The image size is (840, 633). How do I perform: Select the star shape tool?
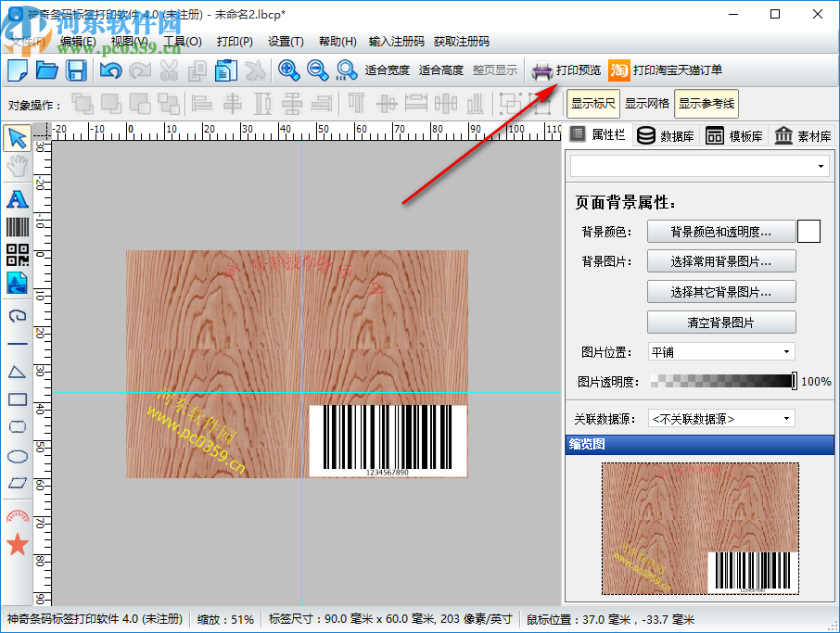pos(18,545)
